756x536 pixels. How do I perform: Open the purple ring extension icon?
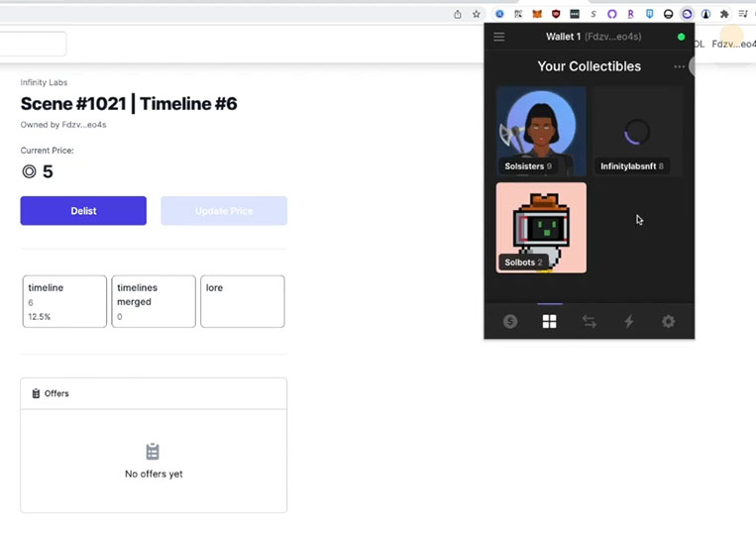(x=612, y=15)
